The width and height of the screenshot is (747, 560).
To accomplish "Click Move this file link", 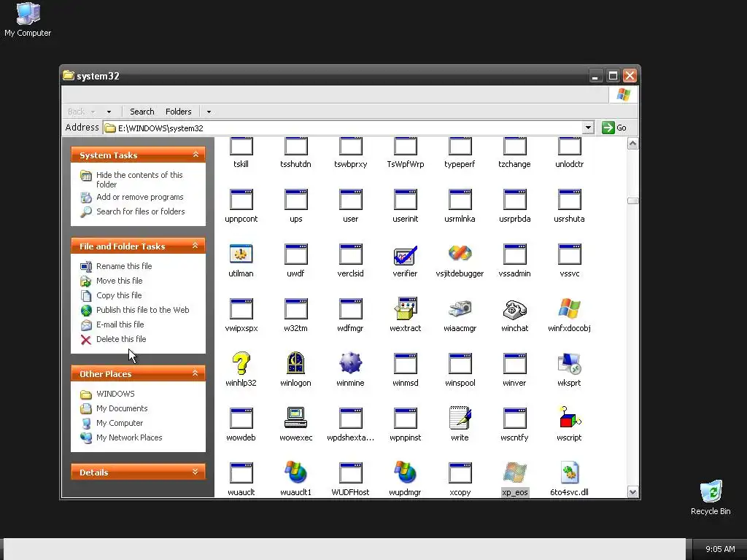I will (x=119, y=281).
